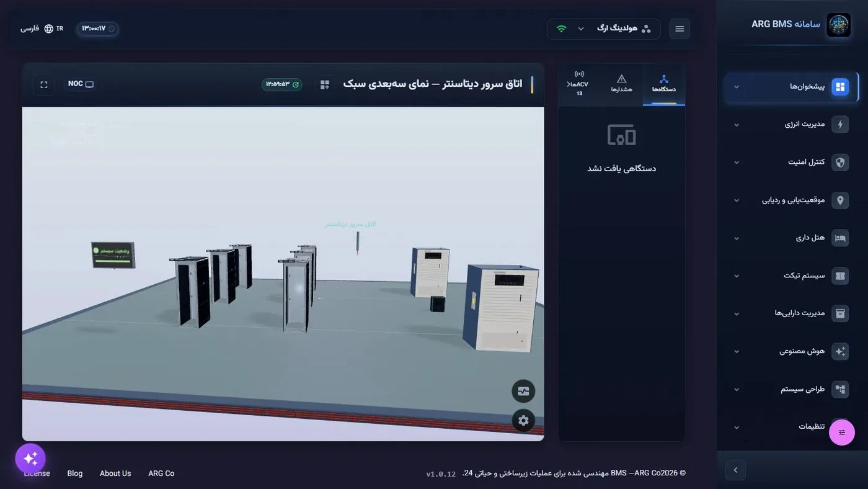Click the lightning bolt مدیریت انرژی icon
The image size is (868, 489).
tap(840, 125)
